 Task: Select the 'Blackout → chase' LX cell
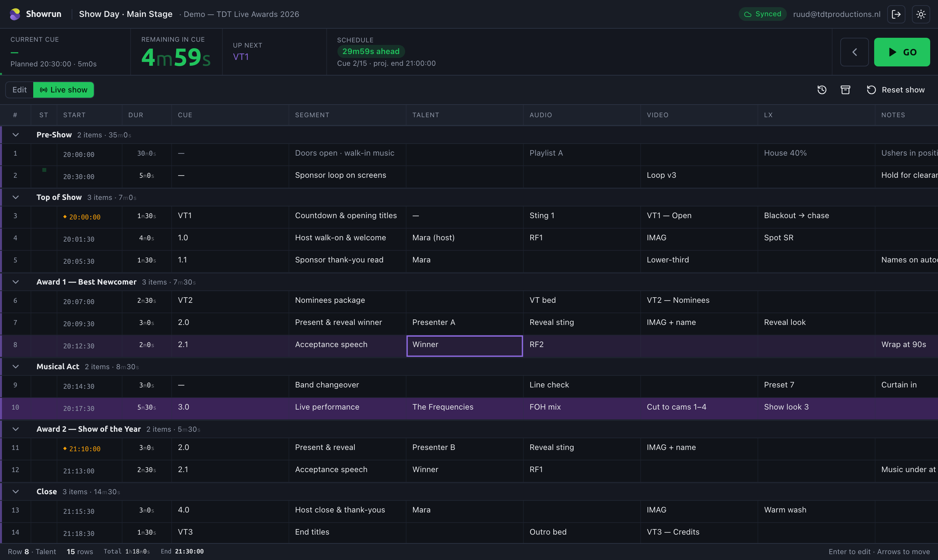[x=816, y=217]
